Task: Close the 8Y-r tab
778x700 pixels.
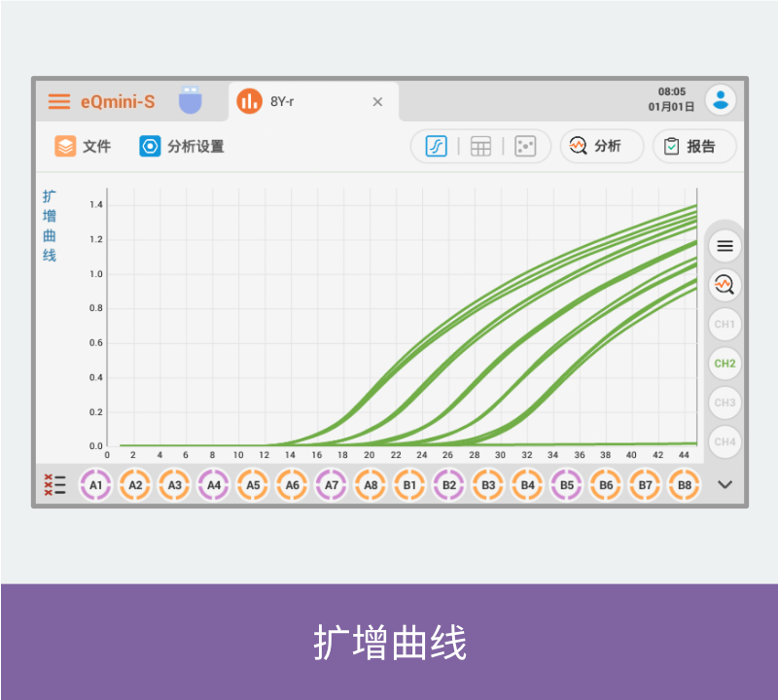Action: click(377, 102)
